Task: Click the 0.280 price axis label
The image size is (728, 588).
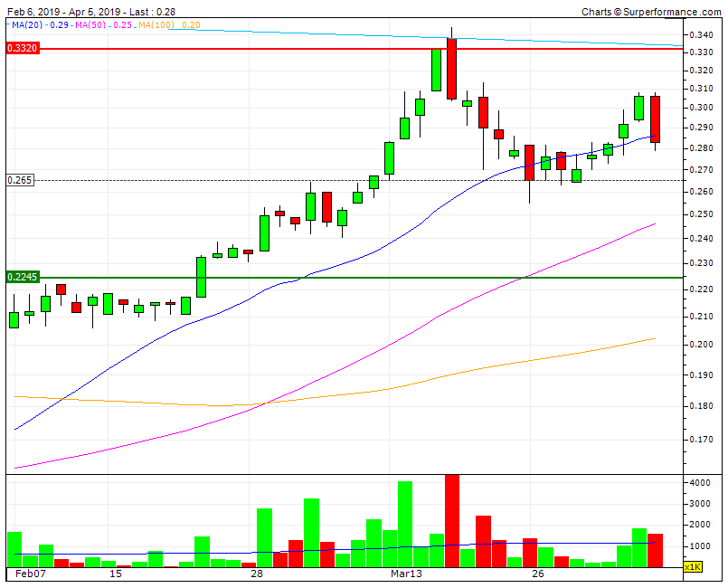Action: coord(701,148)
